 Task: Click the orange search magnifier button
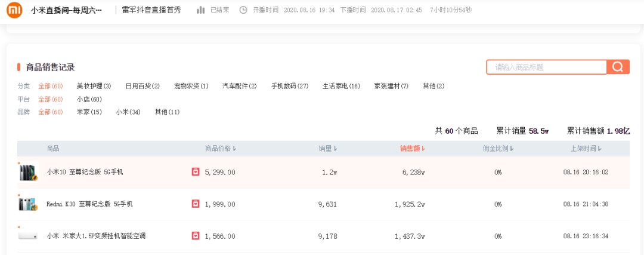pyautogui.click(x=618, y=67)
